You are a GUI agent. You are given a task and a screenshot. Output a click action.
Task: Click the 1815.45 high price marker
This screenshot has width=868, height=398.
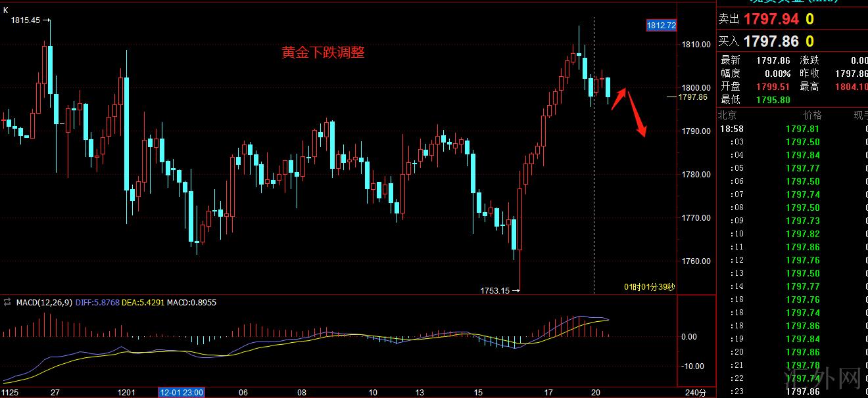click(25, 20)
